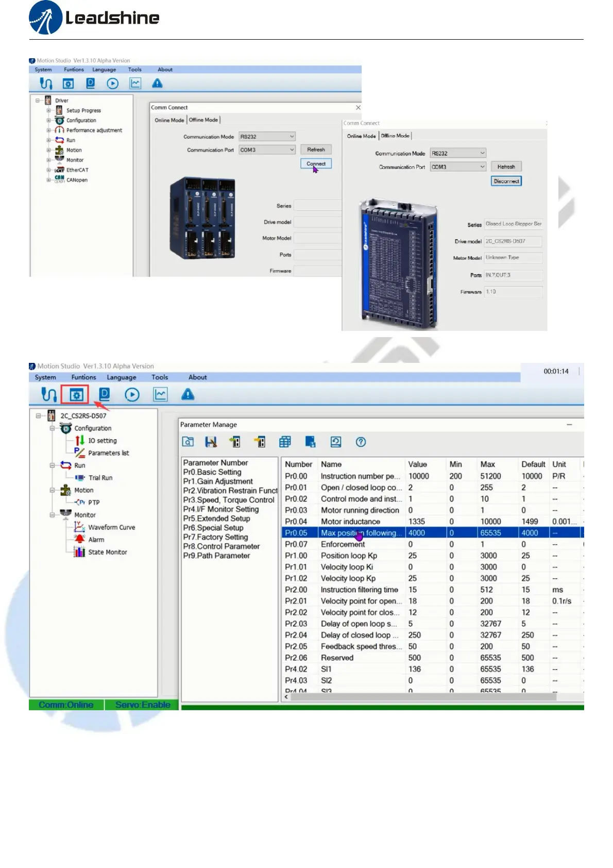Open Language menu in the Driver-tree window

[x=104, y=70]
